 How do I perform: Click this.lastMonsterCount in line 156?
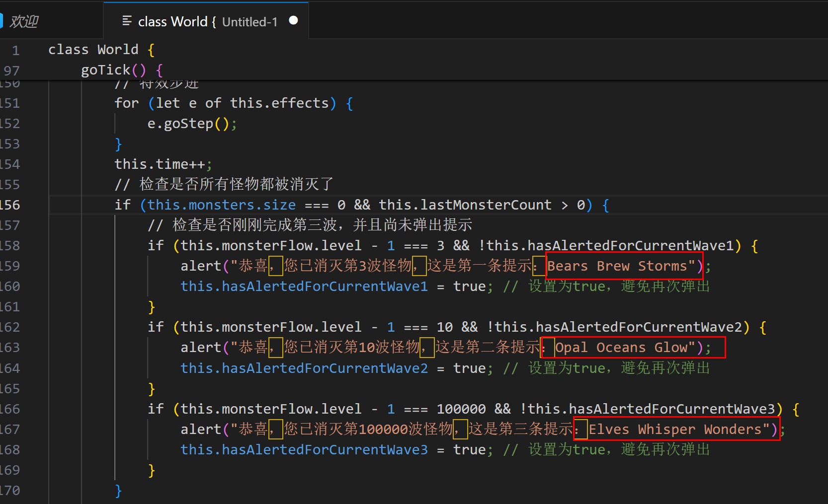click(x=465, y=205)
